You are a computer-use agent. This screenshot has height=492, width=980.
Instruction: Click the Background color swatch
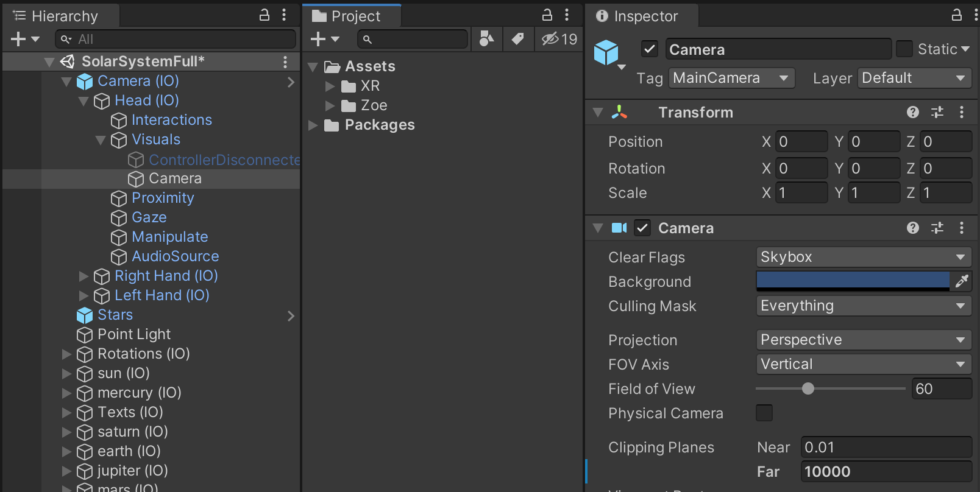pos(852,281)
